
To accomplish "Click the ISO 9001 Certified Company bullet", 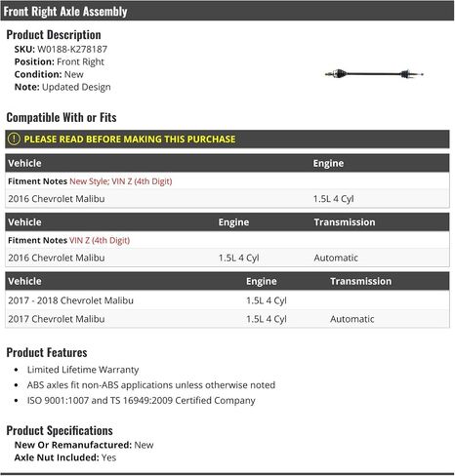I will 142,400.
